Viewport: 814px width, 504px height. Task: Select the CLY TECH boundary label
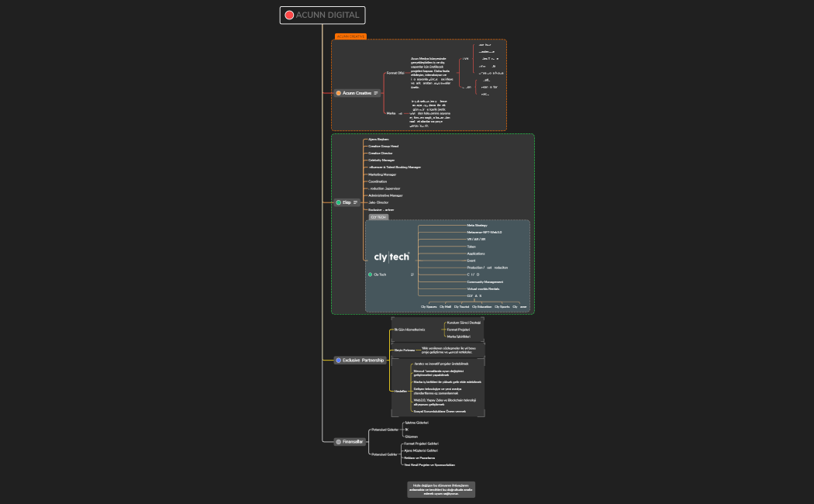pyautogui.click(x=378, y=217)
